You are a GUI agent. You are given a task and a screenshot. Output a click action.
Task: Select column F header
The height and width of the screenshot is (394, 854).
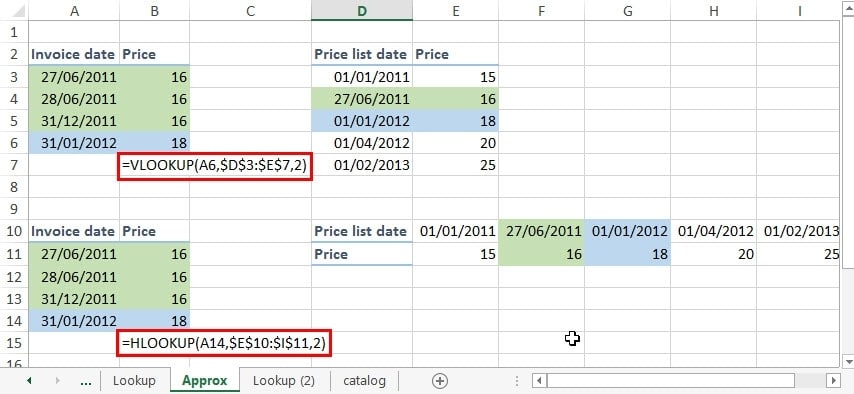[x=541, y=10]
